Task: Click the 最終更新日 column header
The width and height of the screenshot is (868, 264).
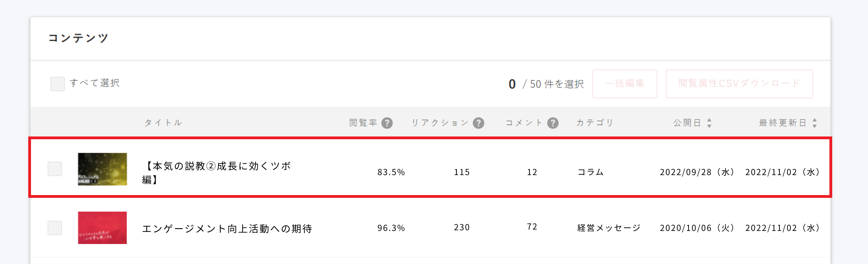Action: [783, 123]
